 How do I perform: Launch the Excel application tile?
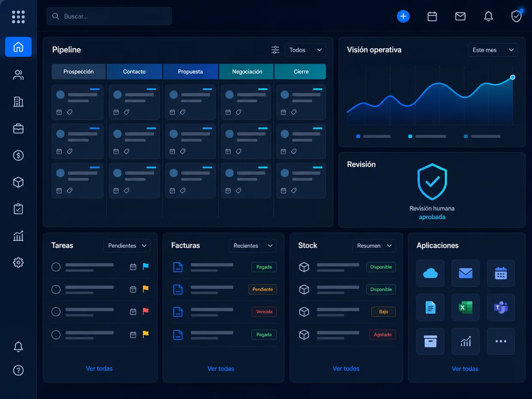[x=465, y=307]
